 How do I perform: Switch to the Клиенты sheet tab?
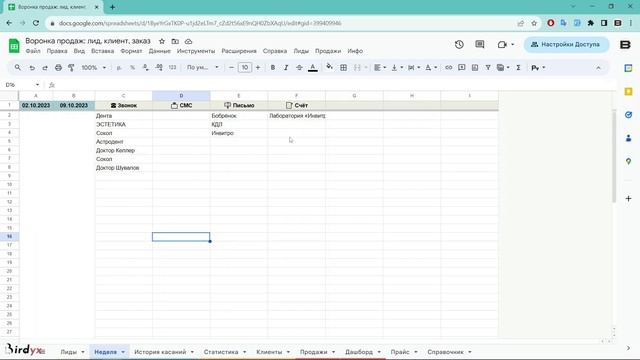(269, 352)
